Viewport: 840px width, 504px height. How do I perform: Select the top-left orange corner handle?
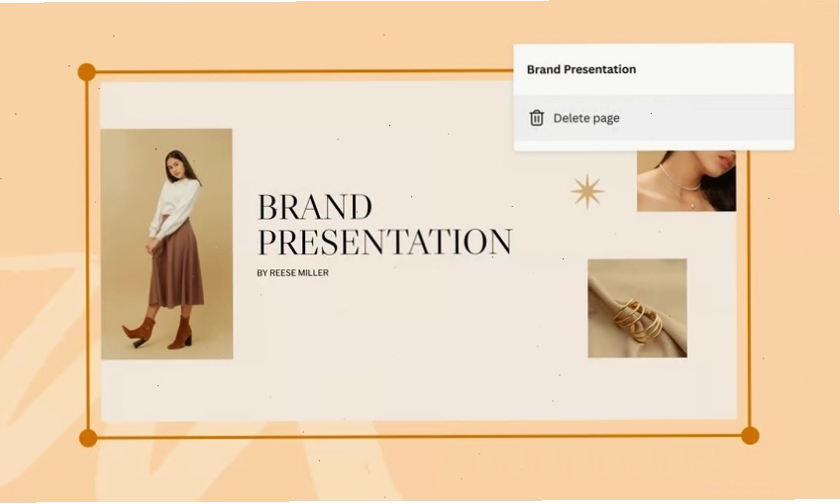(87, 71)
